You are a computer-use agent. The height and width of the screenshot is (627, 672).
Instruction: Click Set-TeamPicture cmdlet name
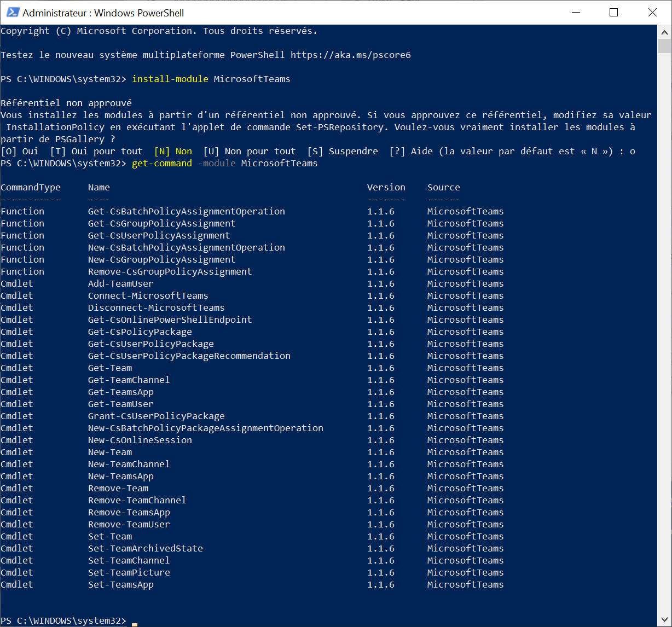[x=129, y=572]
